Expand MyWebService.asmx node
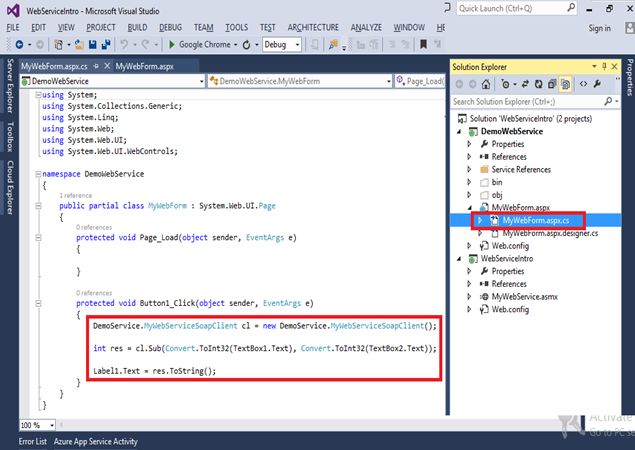The image size is (635, 450). [x=469, y=297]
